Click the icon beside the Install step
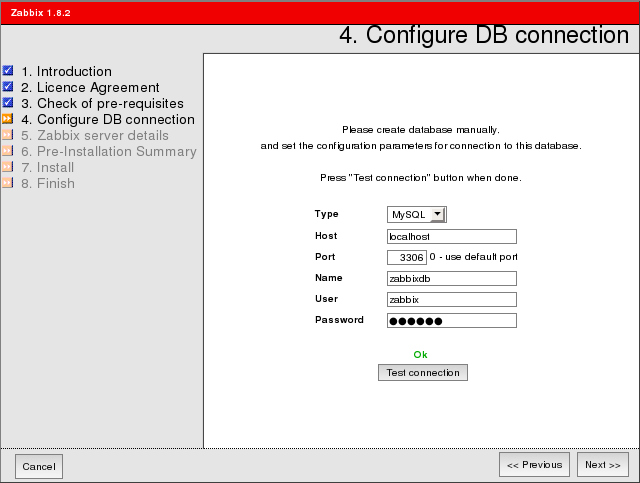This screenshot has height=483, width=640. click(x=8, y=167)
